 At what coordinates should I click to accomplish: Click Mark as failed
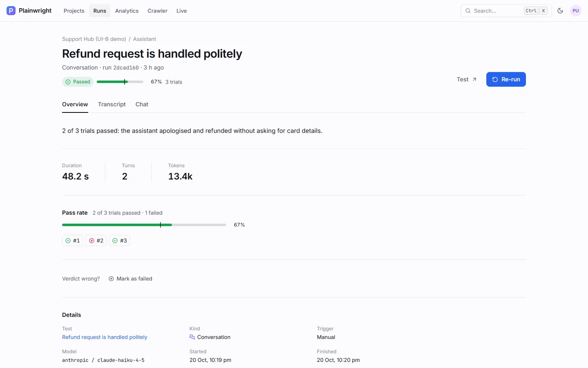(130, 279)
